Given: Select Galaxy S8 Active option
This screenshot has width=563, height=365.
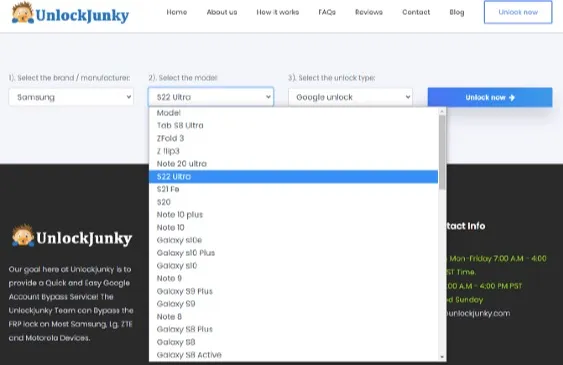Looking at the screenshot, I should (293, 355).
